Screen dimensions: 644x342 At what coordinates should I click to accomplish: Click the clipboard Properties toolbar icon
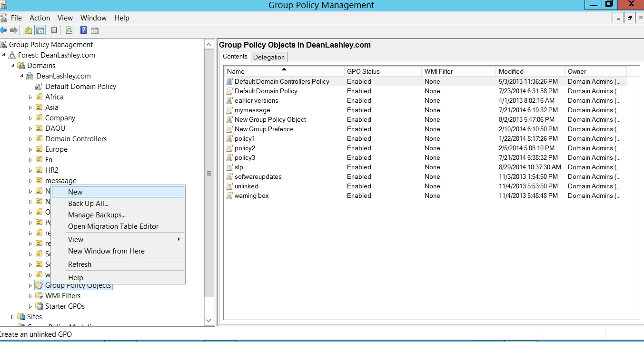[x=54, y=30]
